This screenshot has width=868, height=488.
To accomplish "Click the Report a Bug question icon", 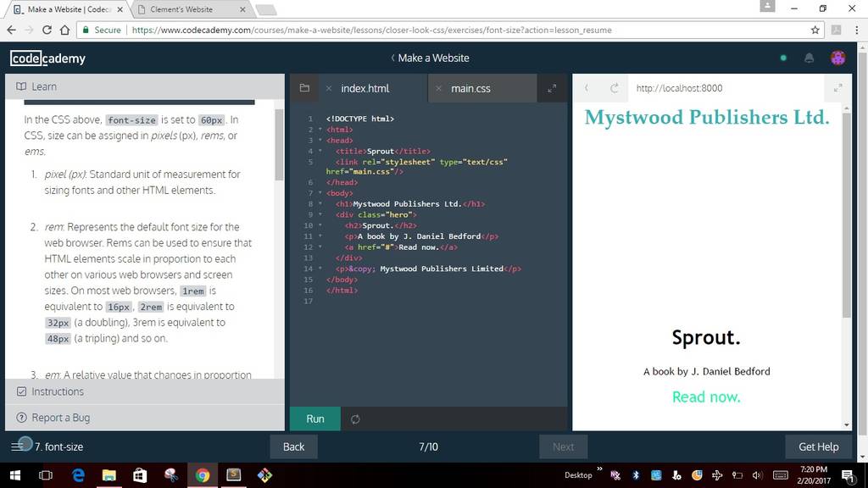I will (x=21, y=418).
